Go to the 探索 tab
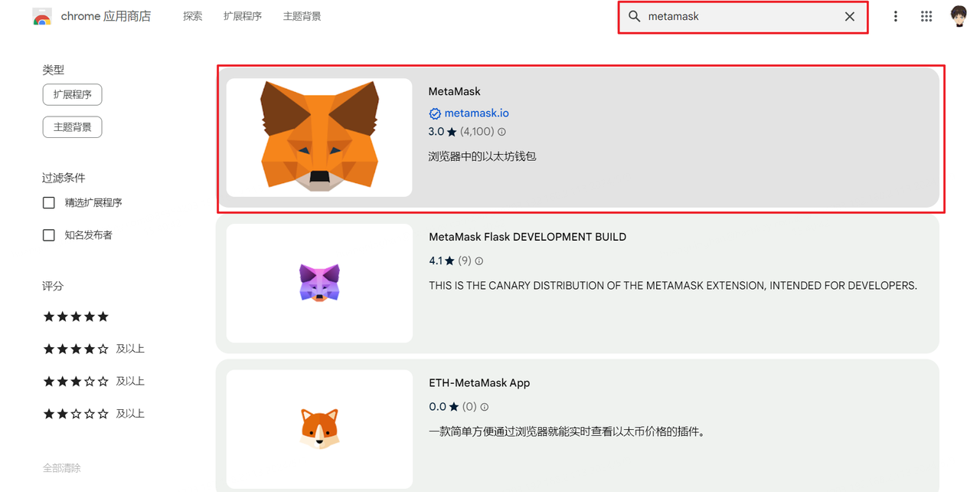 (x=193, y=17)
